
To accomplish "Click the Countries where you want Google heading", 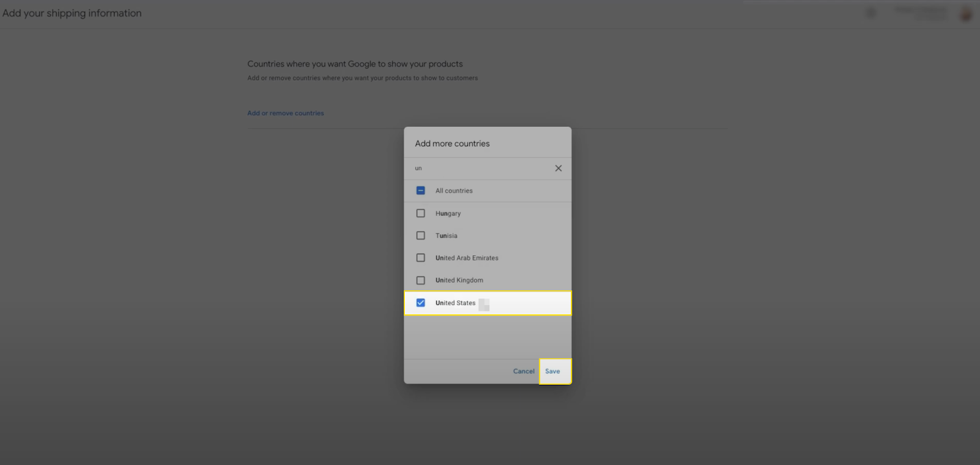I will click(x=355, y=64).
